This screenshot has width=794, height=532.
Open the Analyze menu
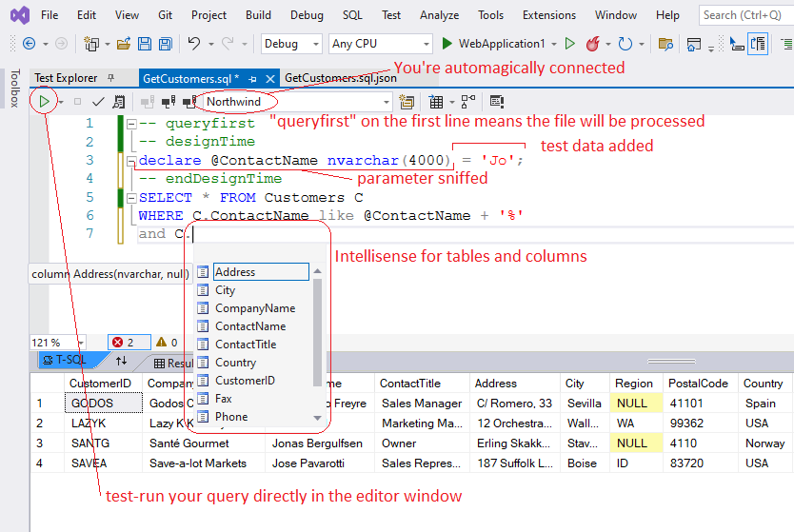coord(439,15)
